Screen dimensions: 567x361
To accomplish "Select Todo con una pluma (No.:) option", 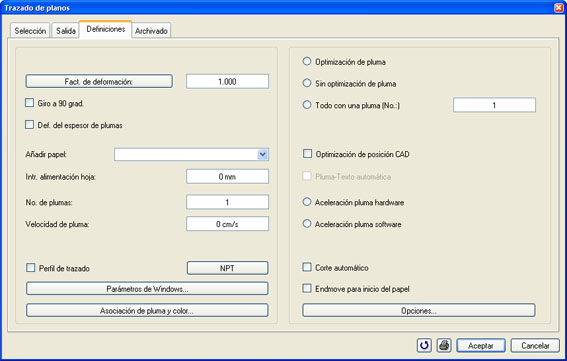I will tap(307, 105).
